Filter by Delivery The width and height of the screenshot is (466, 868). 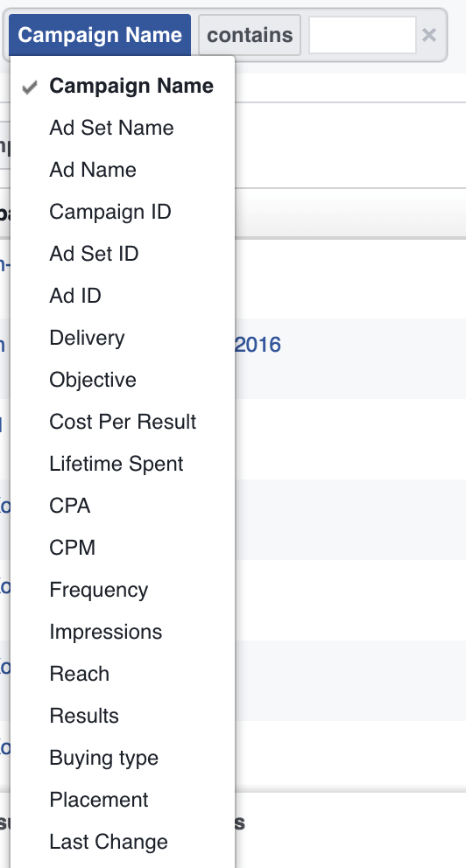pyautogui.click(x=123, y=338)
